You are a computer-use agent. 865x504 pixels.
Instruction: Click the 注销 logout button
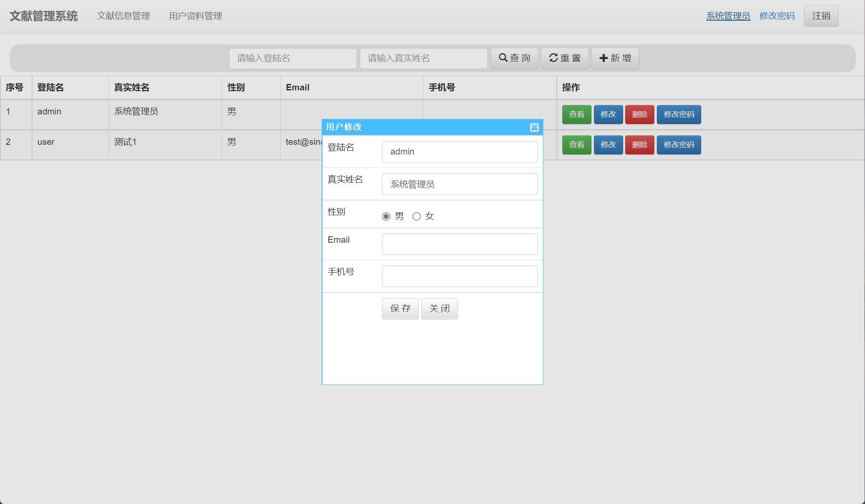coord(821,16)
